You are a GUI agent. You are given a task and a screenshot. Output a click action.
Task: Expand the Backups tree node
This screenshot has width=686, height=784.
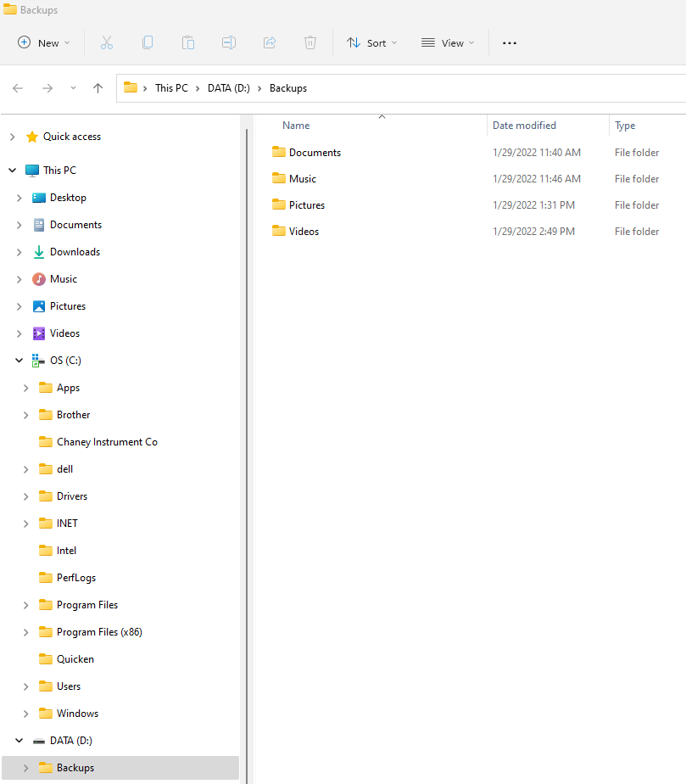coord(26,768)
